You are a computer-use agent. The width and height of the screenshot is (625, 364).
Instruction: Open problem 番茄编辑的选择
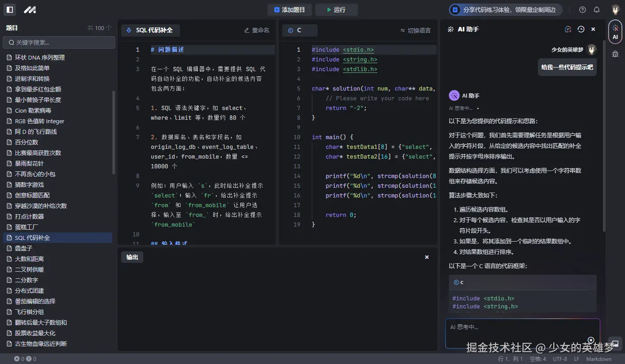58,301
